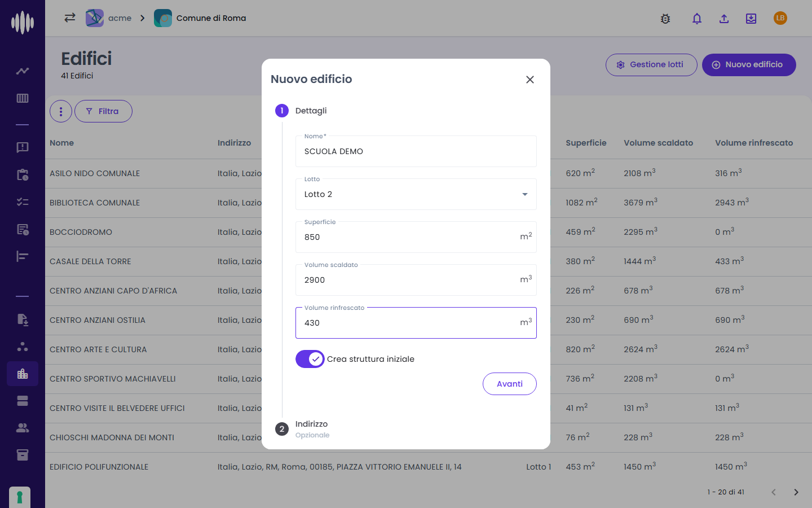Viewport: 812px width, 508px height.
Task: Expand the Lotto dropdown
Action: point(416,194)
